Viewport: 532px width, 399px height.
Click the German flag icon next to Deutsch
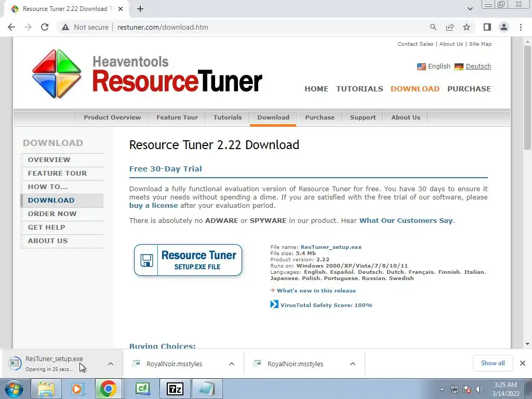(x=459, y=66)
